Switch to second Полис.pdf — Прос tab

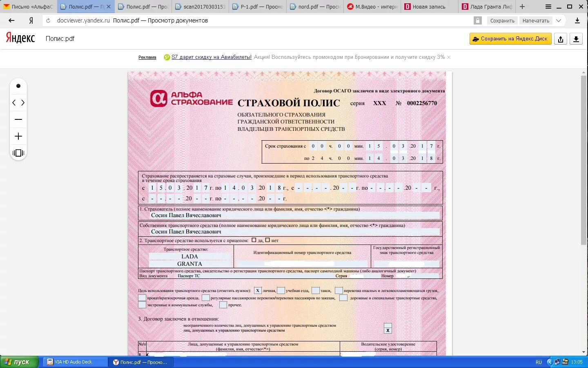click(x=143, y=7)
